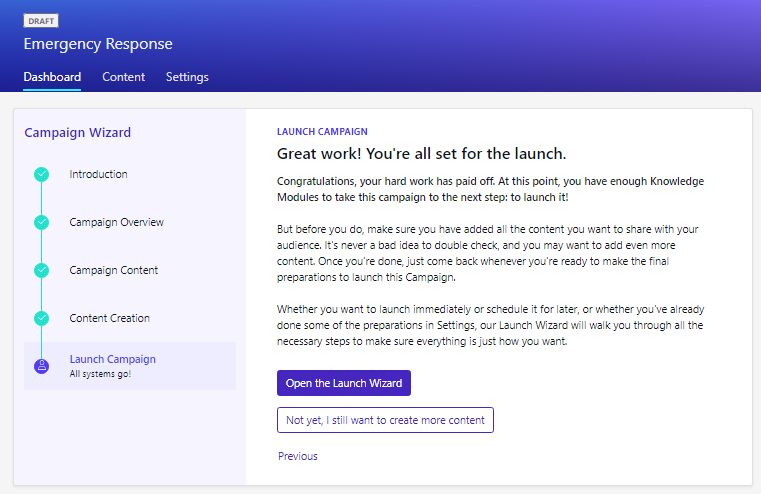Viewport: 761px width, 494px height.
Task: Follow the Previous link
Action: point(298,456)
